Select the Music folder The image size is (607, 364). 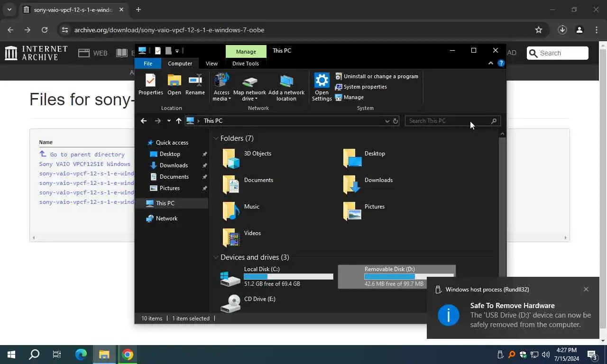[241, 211]
